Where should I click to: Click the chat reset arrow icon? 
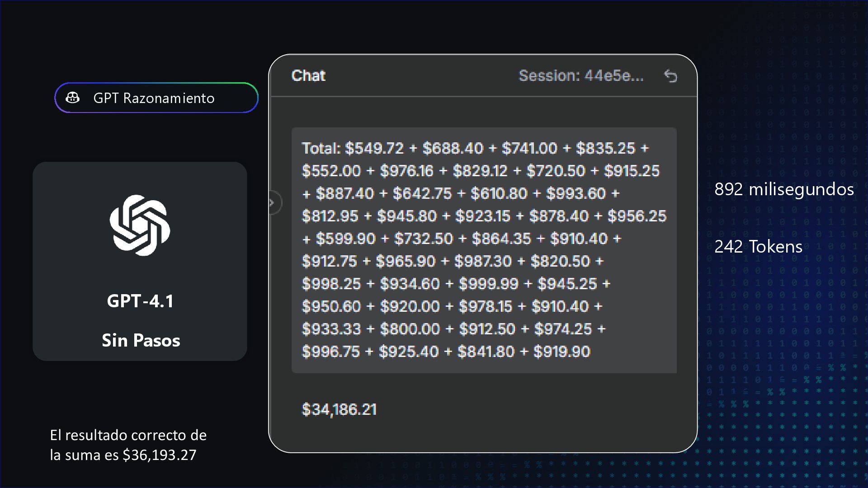(670, 76)
